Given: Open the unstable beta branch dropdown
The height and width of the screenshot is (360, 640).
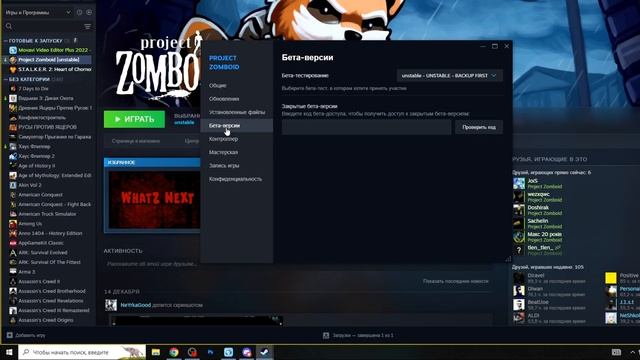Looking at the screenshot, I should point(449,76).
